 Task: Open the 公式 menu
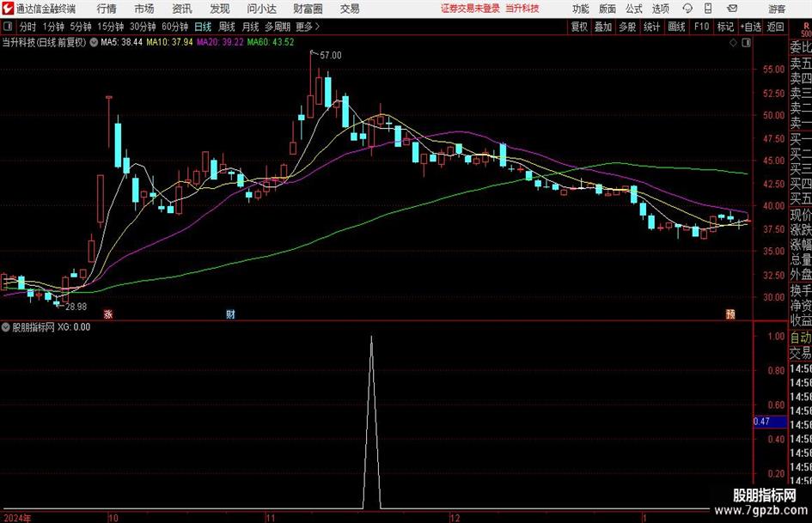click(x=634, y=9)
